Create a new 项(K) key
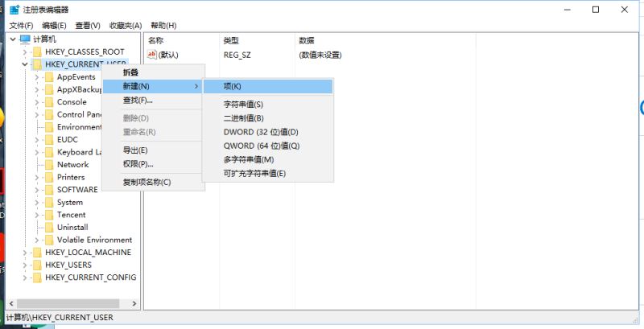Image resolution: width=644 pixels, height=329 pixels. tap(268, 86)
